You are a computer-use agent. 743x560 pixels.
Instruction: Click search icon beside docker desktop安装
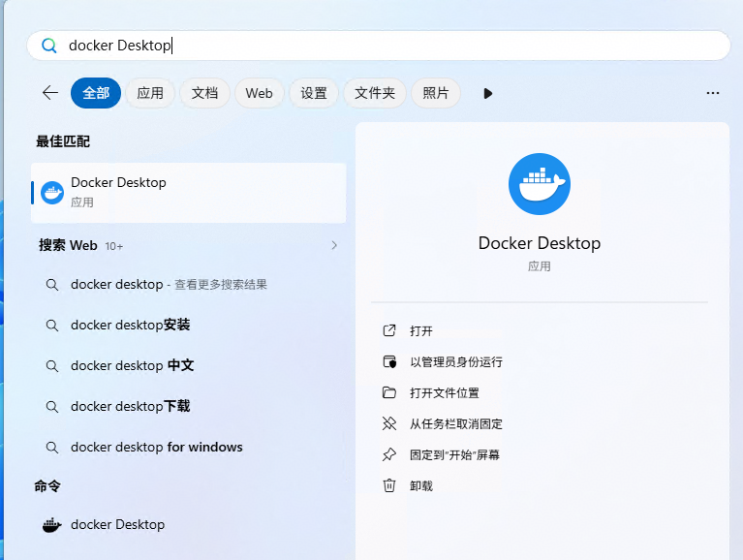tap(52, 326)
